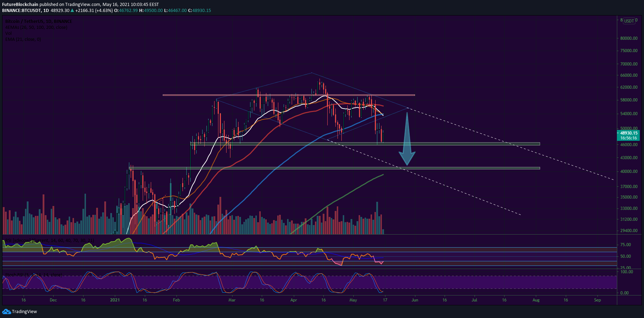The height and width of the screenshot is (318, 644).
Task: Click the 46000.00 price axis label
Action: pyautogui.click(x=629, y=145)
